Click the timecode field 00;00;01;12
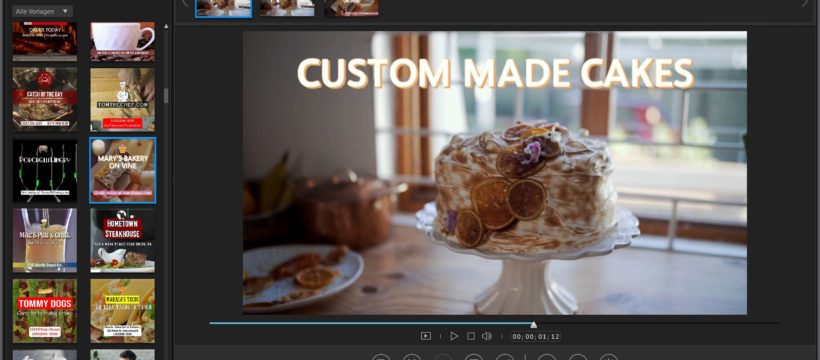This screenshot has height=360, width=820. 536,336
